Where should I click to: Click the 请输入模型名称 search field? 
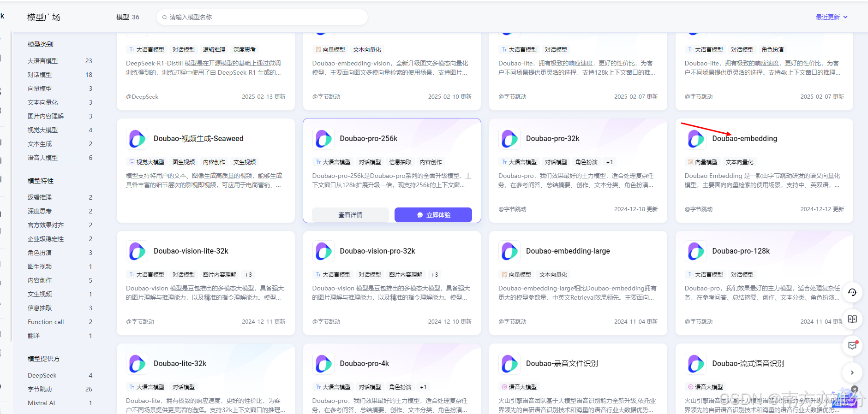262,17
